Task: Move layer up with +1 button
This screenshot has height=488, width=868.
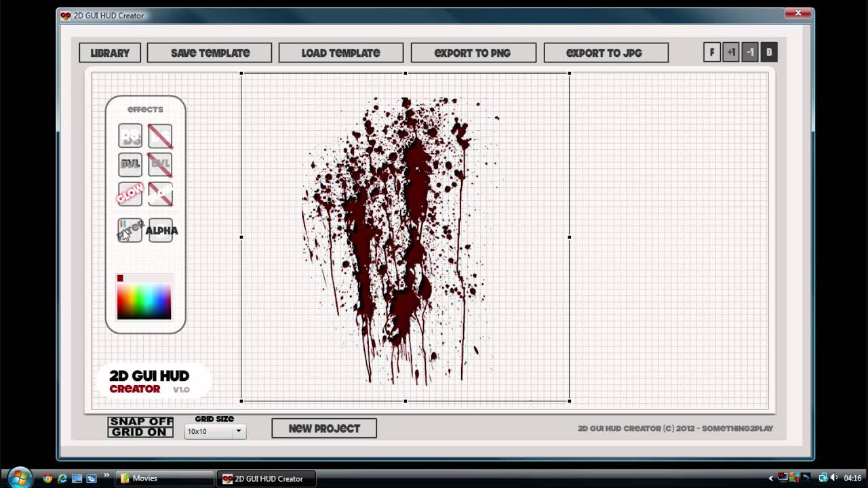Action: click(731, 52)
